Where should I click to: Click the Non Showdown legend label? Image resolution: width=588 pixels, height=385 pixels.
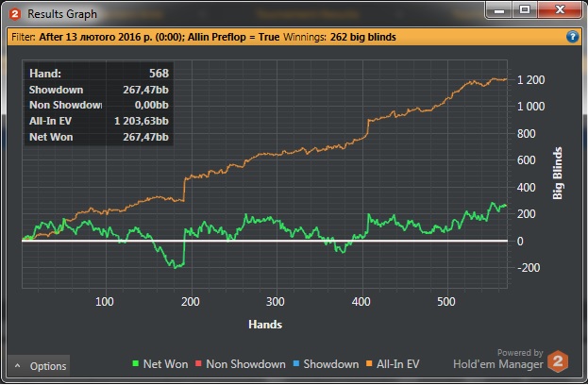click(x=245, y=364)
